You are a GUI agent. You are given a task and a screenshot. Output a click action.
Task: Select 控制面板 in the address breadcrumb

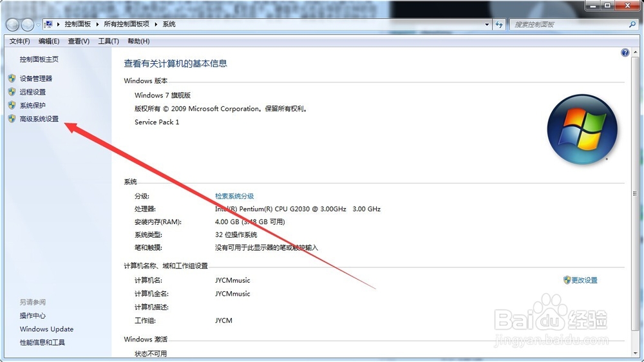(78, 24)
